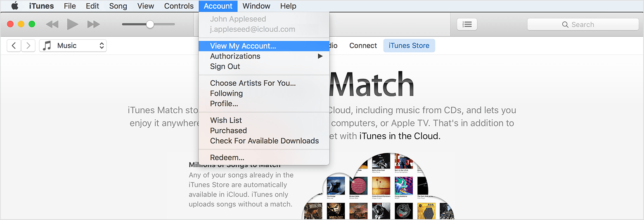Open the Up Next list icon
Screen dimensions: 644x220
pos(467,24)
